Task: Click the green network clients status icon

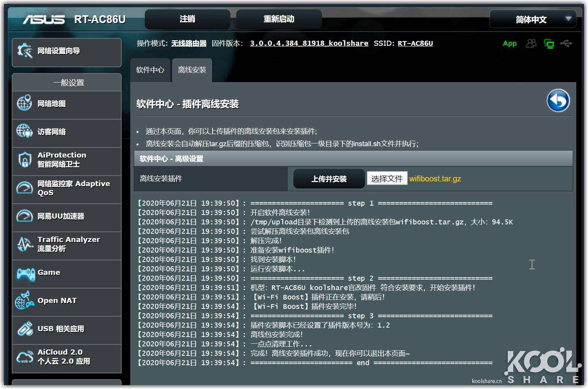Action: (x=549, y=44)
